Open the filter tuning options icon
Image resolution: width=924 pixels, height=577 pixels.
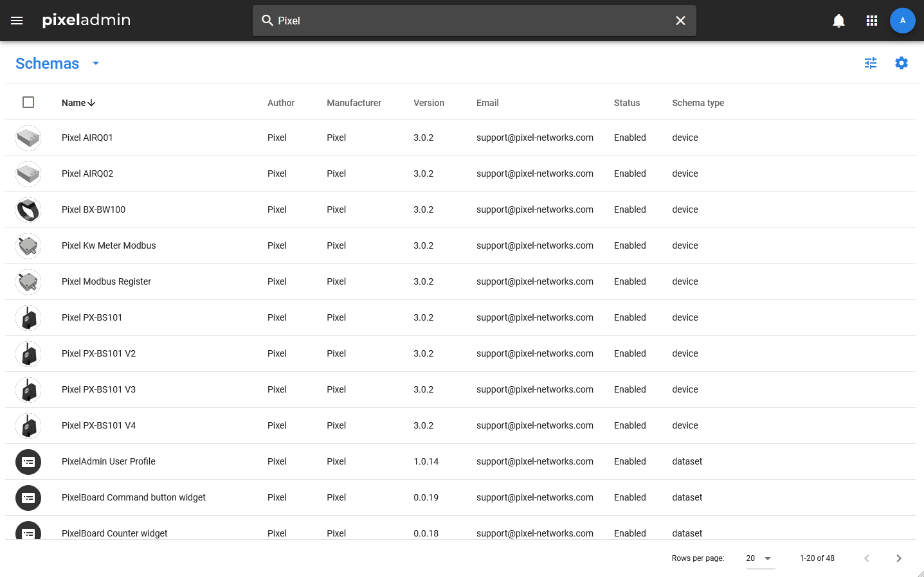tap(871, 63)
